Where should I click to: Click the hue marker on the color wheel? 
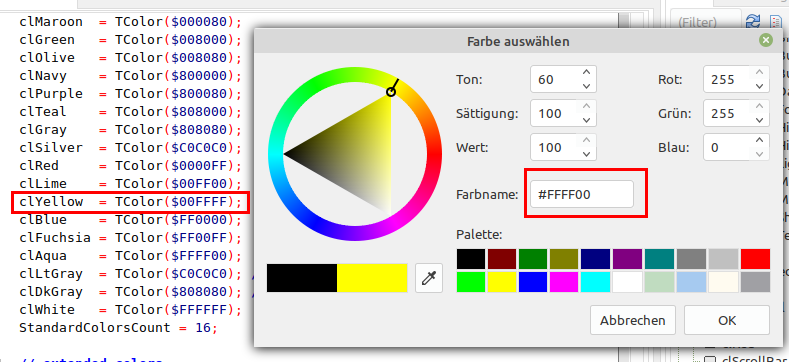pos(391,92)
